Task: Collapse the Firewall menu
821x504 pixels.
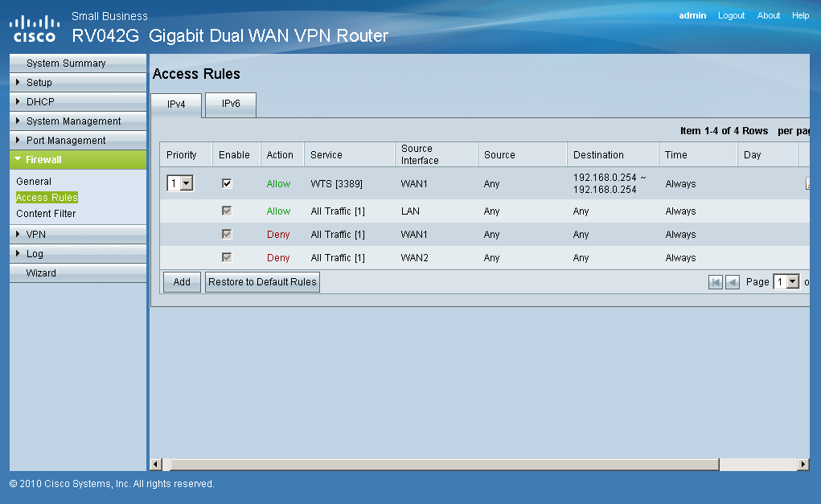Action: pos(78,160)
